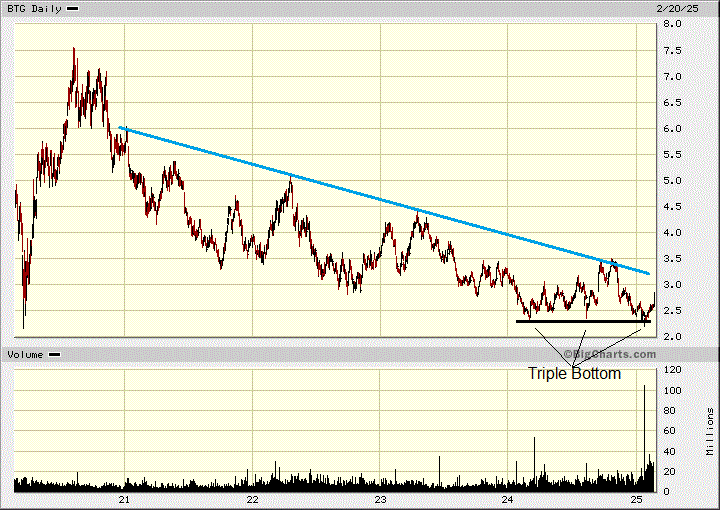The height and width of the screenshot is (510, 720).
Task: Click the legend dash next to BTG Daily
Action: tap(73, 9)
